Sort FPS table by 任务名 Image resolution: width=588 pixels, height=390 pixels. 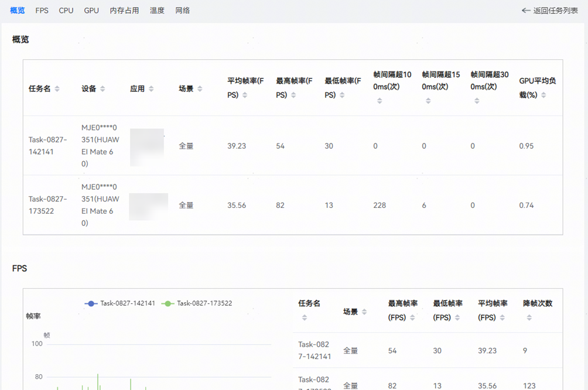click(x=304, y=317)
